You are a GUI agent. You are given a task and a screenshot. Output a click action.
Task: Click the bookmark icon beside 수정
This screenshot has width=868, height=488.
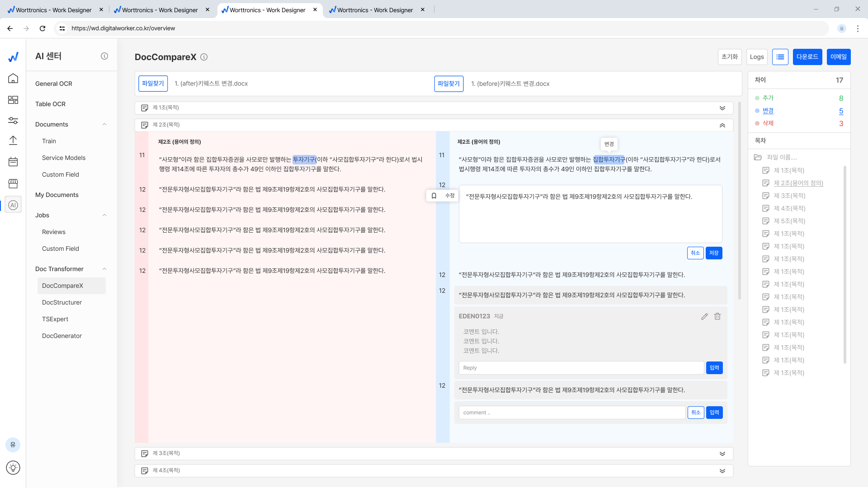click(434, 196)
